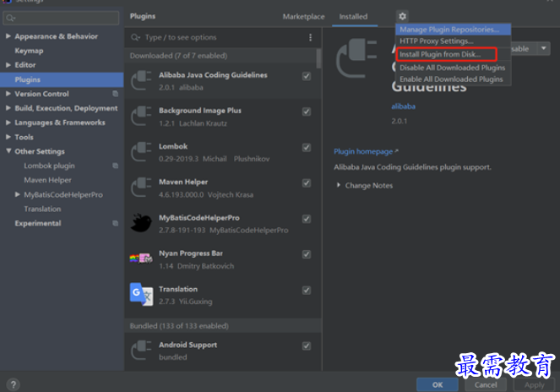
Task: Toggle the Maven Helper checkbox
Action: [x=307, y=183]
